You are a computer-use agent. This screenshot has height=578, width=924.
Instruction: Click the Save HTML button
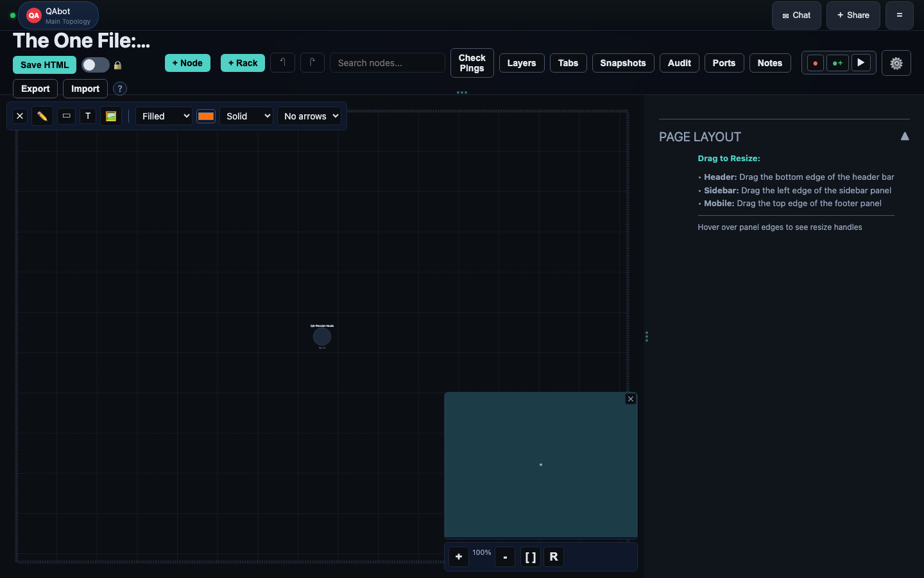(x=44, y=65)
